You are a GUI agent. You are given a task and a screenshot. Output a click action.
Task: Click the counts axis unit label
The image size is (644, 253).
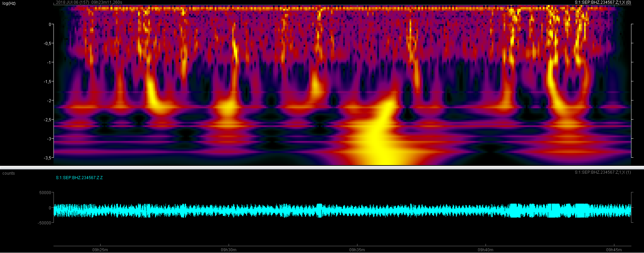coord(9,173)
